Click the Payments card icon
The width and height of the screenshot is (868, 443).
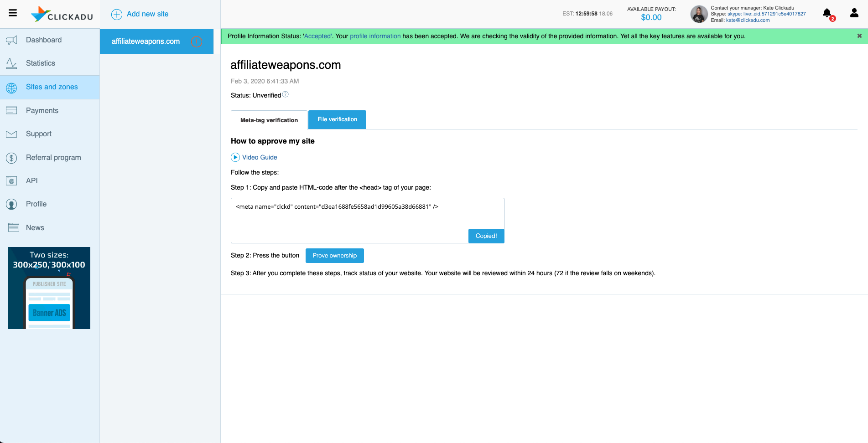click(x=12, y=110)
